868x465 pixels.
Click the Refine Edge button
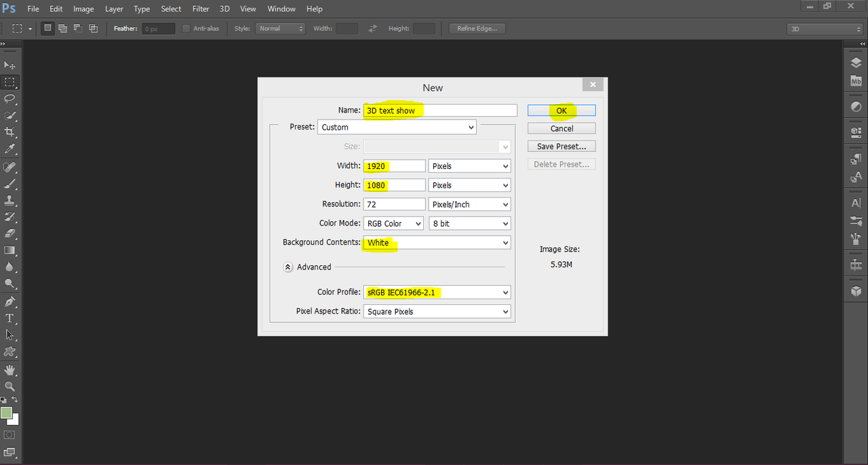point(477,29)
